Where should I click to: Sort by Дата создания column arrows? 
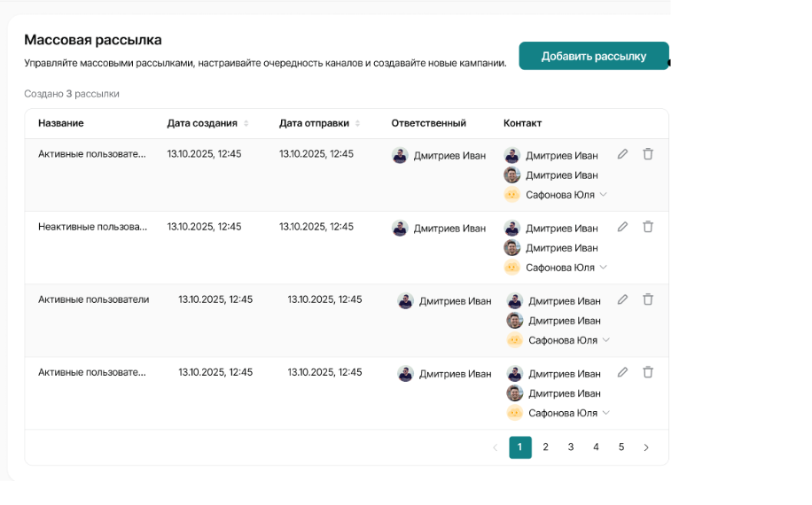246,123
